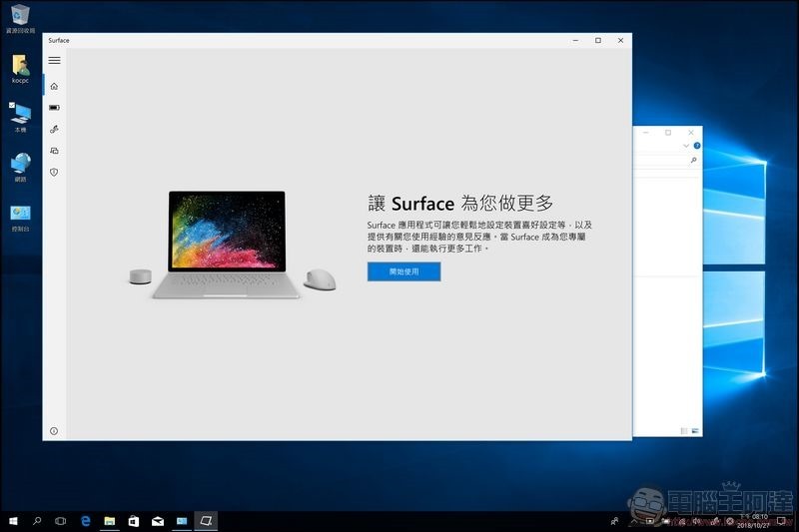Viewport: 799px width, 532px height.
Task: Open the connected devices icon in Surface sidebar
Action: [x=54, y=151]
